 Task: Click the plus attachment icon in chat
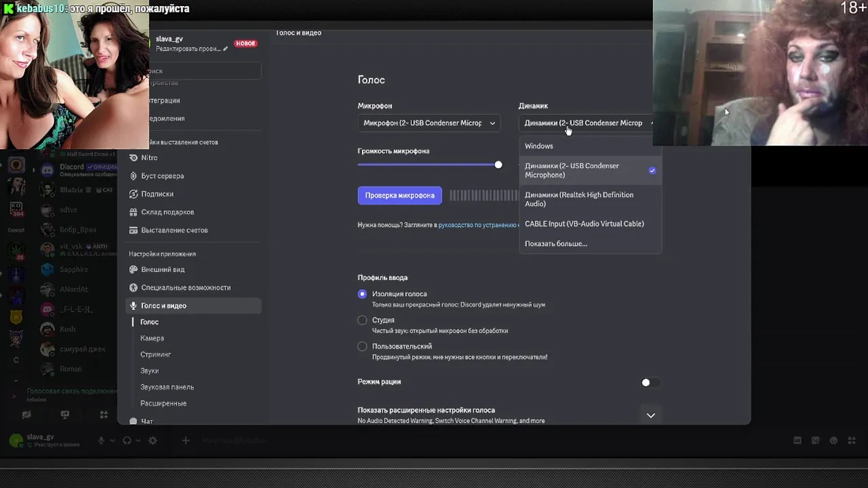(x=186, y=441)
